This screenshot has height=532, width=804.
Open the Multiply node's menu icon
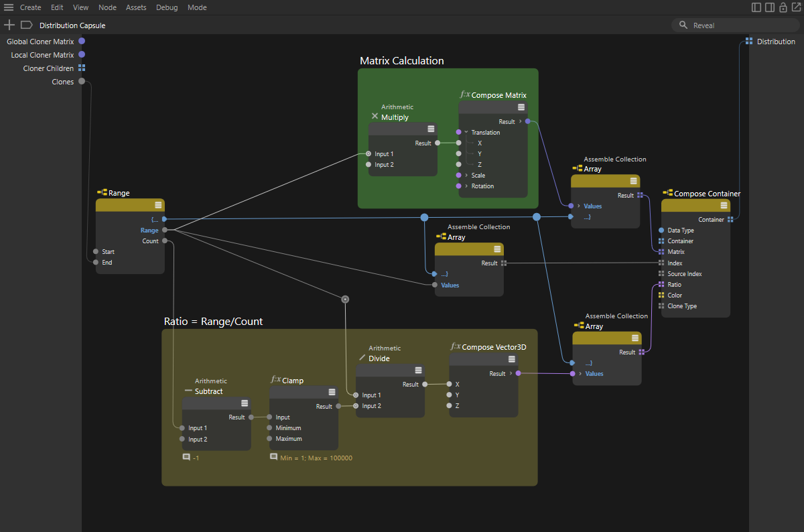tap(431, 129)
